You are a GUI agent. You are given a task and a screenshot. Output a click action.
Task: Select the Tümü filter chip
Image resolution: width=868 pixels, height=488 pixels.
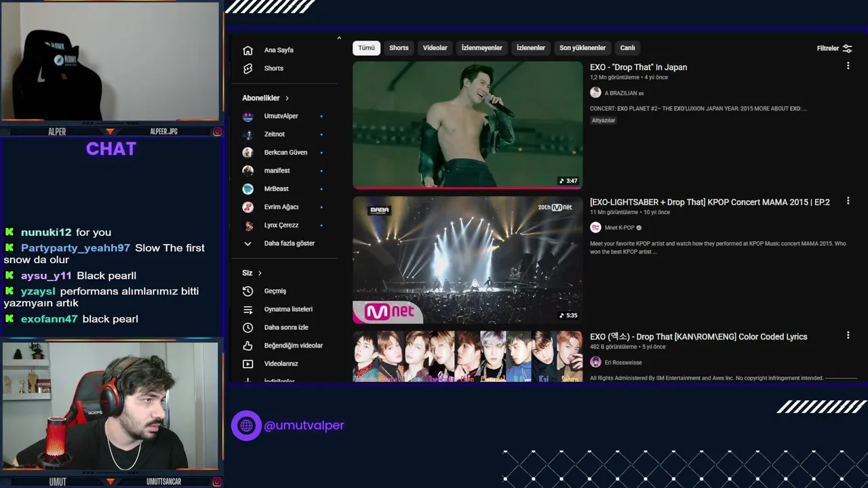click(366, 48)
